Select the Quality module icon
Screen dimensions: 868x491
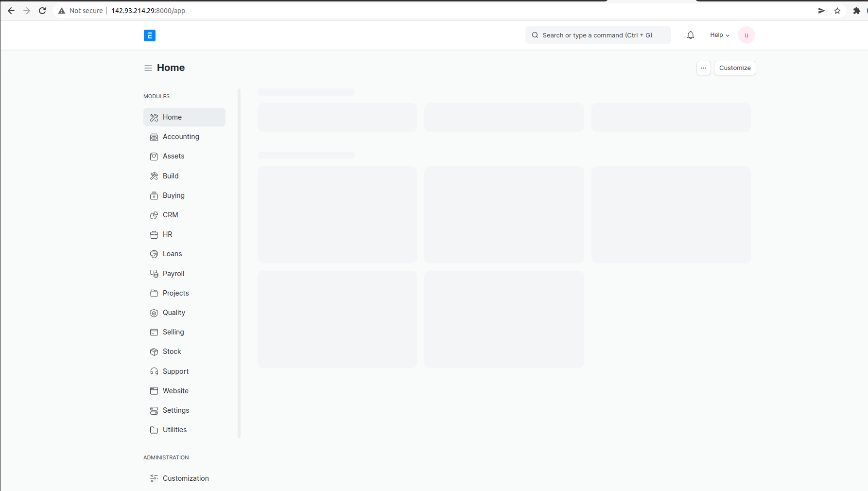(154, 313)
